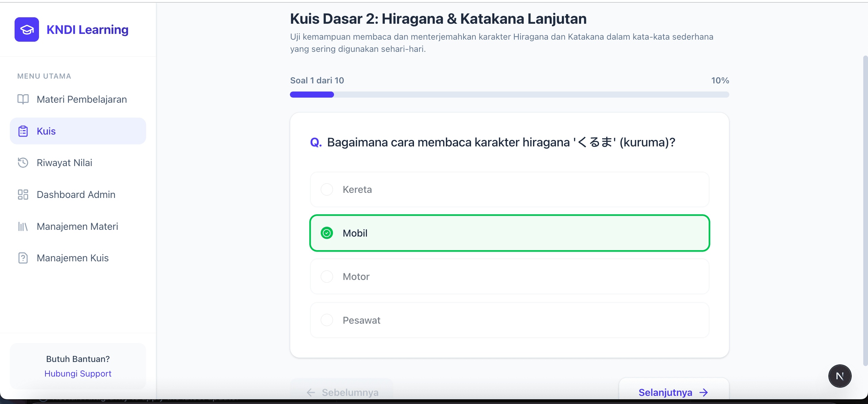Screen dimensions: 868x404
Task: Select the Motor radio button
Action: (327, 277)
